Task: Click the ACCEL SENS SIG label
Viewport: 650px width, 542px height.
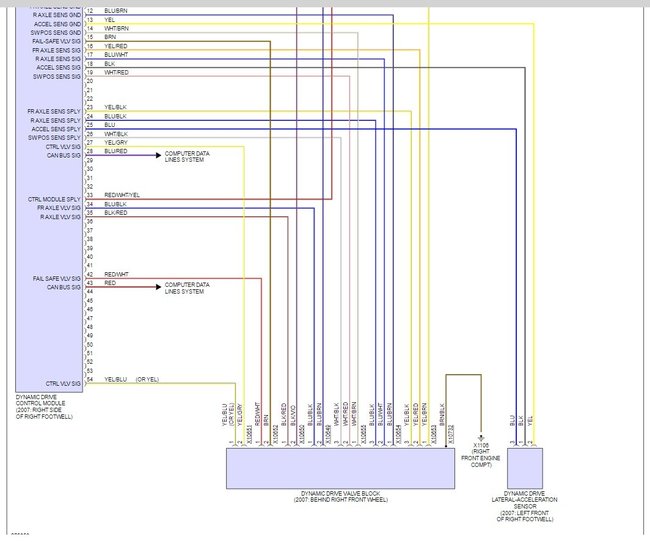Action: [58, 68]
